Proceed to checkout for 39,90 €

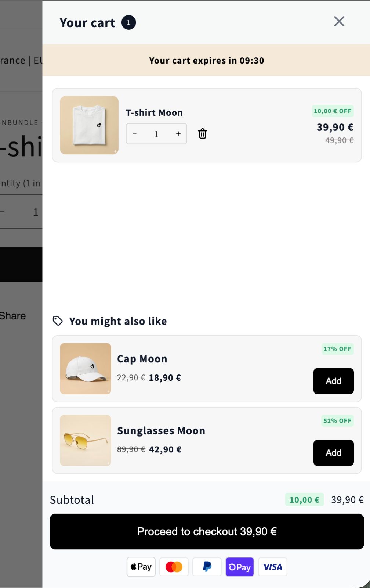point(207,531)
